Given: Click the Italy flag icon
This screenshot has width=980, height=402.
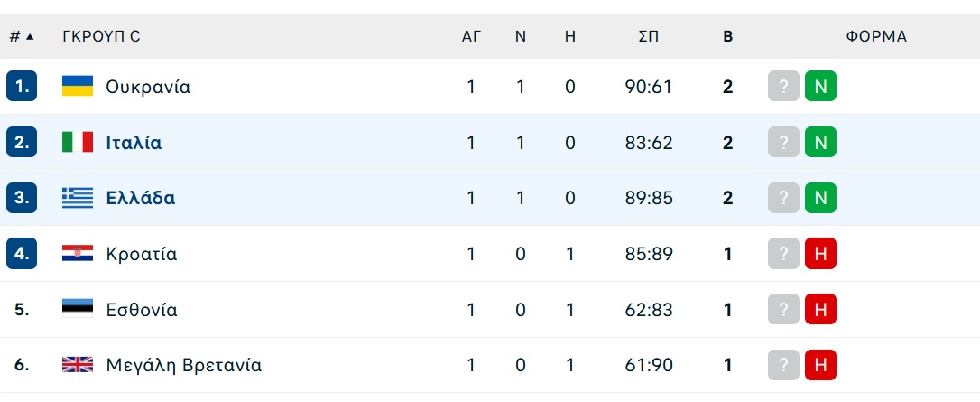Looking at the screenshot, I should 78,143.
